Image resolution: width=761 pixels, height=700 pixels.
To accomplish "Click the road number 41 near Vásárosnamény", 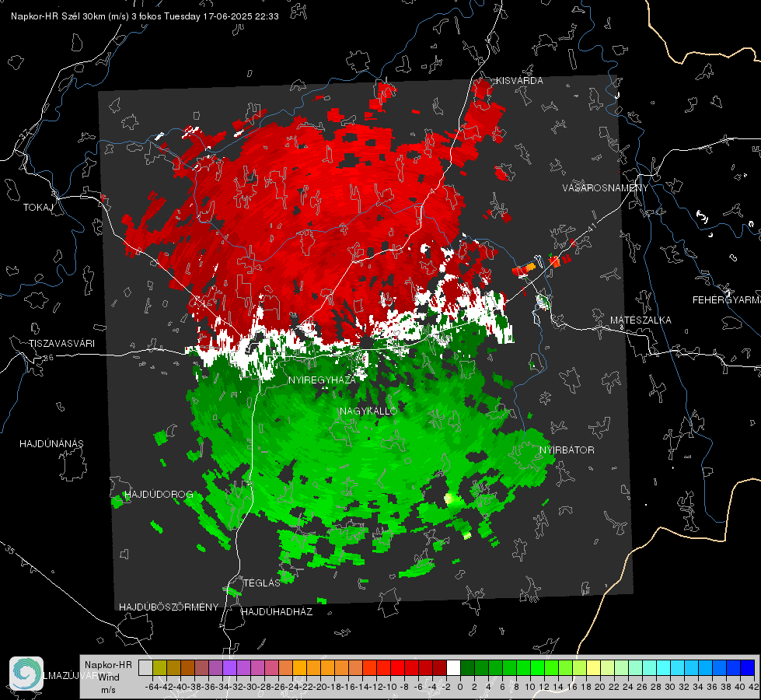I will click(592, 227).
